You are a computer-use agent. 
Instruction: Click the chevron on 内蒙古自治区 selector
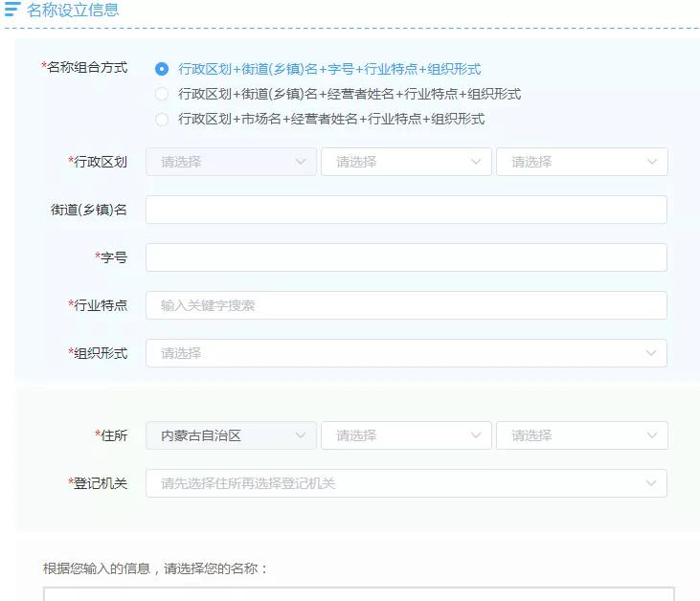coord(301,435)
